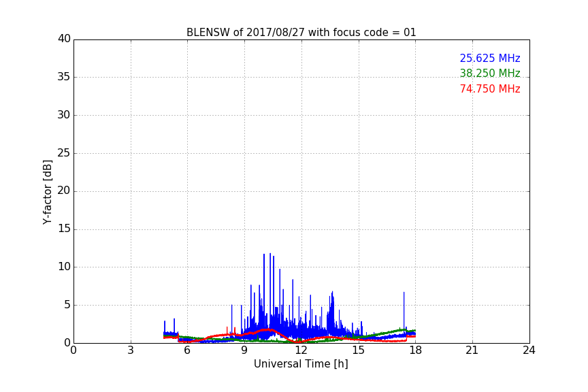The image size is (588, 392).
Task: Click the x-axis tick label 6
Action: (x=187, y=350)
